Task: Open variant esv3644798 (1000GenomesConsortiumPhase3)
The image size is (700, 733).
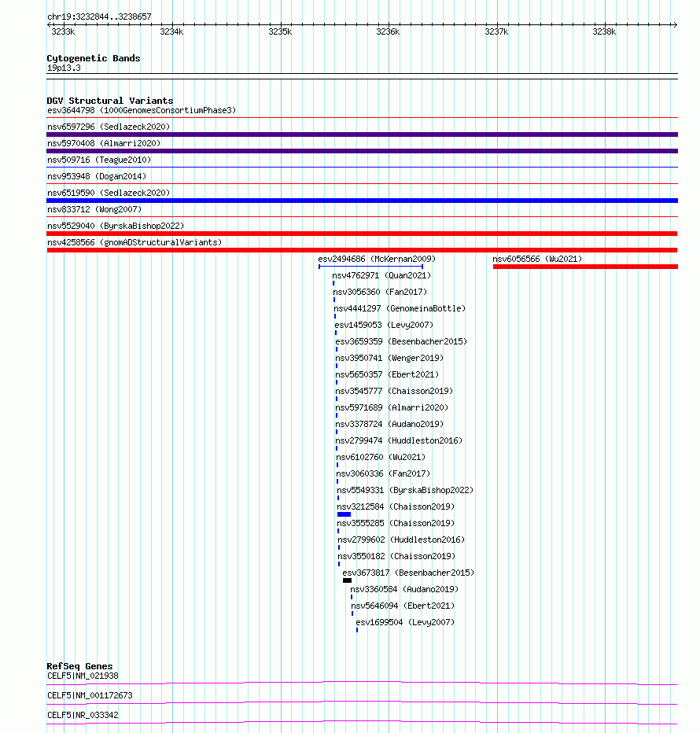Action: tap(142, 111)
